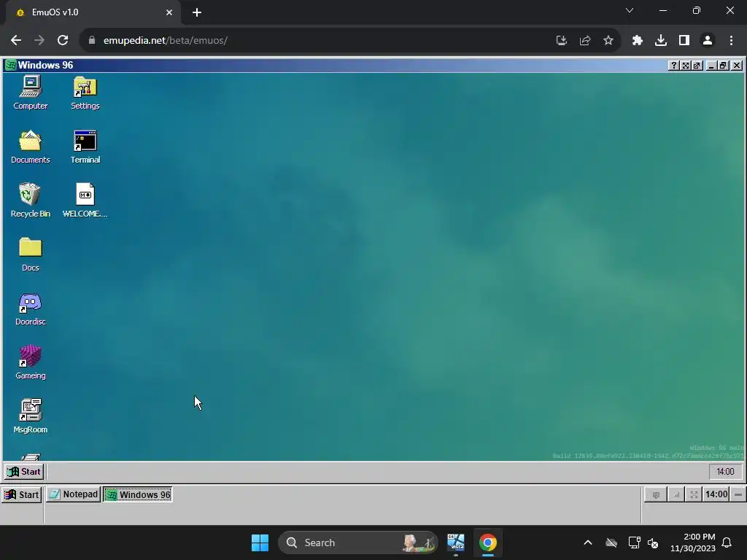Open the WELCOME markdown file icon
This screenshot has width=747, height=560.
click(85, 201)
